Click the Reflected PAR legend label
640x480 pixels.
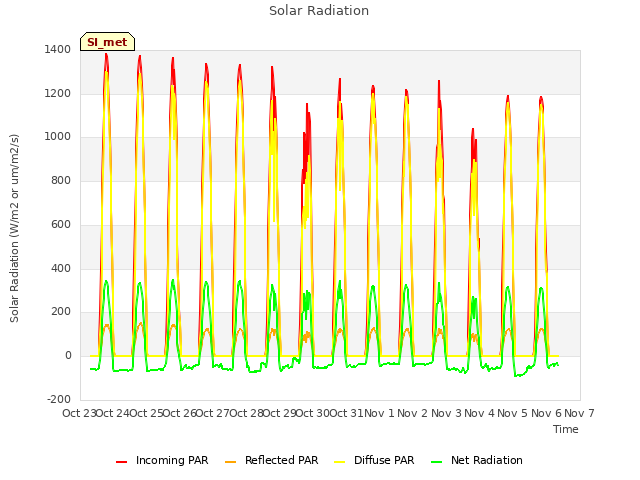click(x=281, y=460)
